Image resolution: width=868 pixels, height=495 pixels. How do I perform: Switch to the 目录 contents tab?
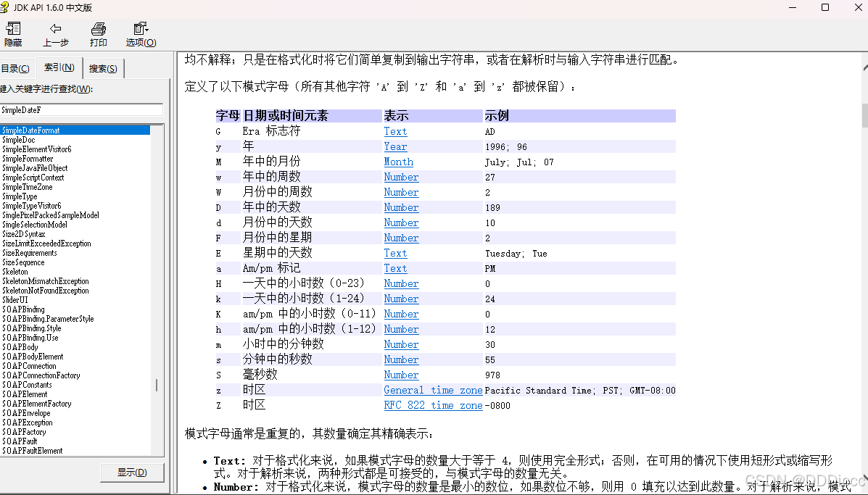tap(16, 67)
